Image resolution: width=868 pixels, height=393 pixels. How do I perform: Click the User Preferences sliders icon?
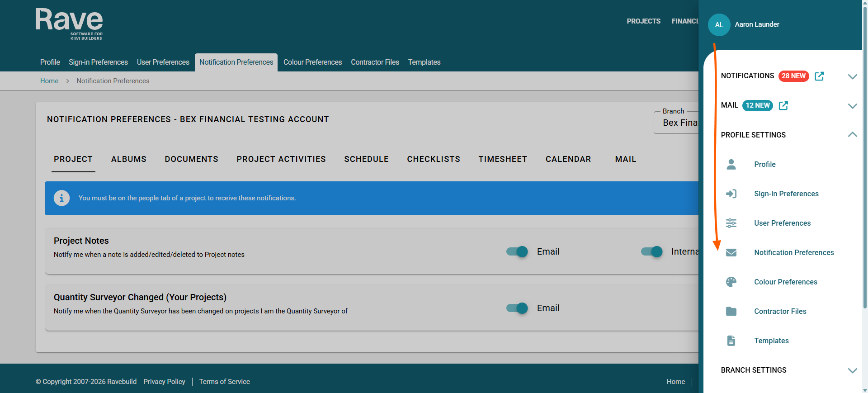coord(731,223)
